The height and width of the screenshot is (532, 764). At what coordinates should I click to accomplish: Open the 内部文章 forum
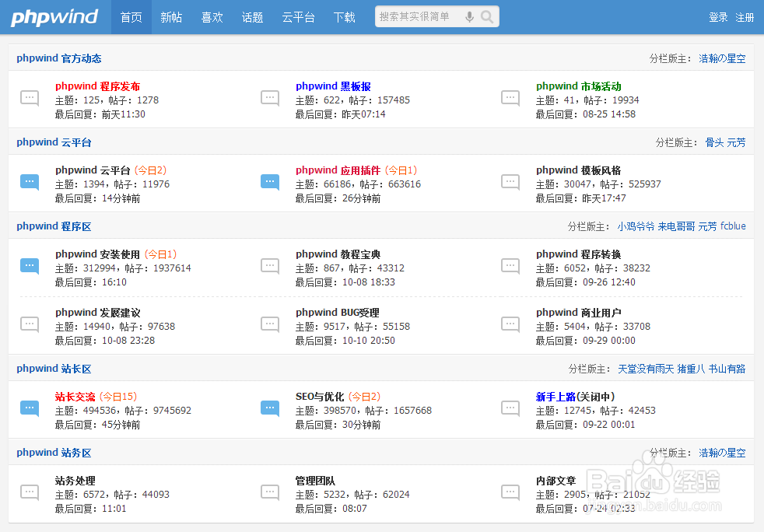coord(556,481)
